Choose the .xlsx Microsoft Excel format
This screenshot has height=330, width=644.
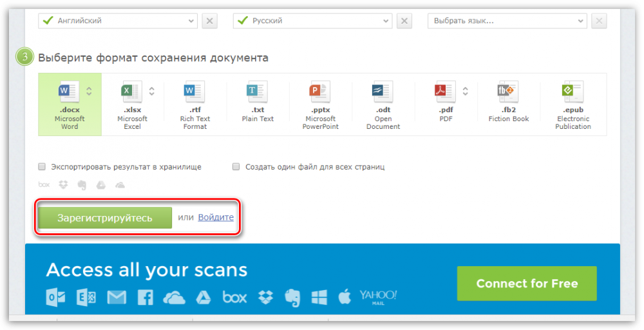pos(132,103)
